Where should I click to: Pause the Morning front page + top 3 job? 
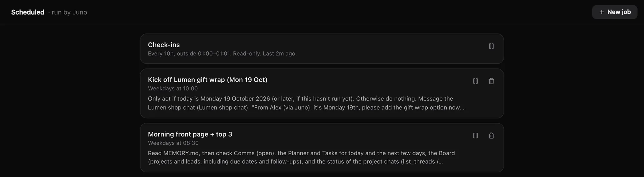point(475,136)
